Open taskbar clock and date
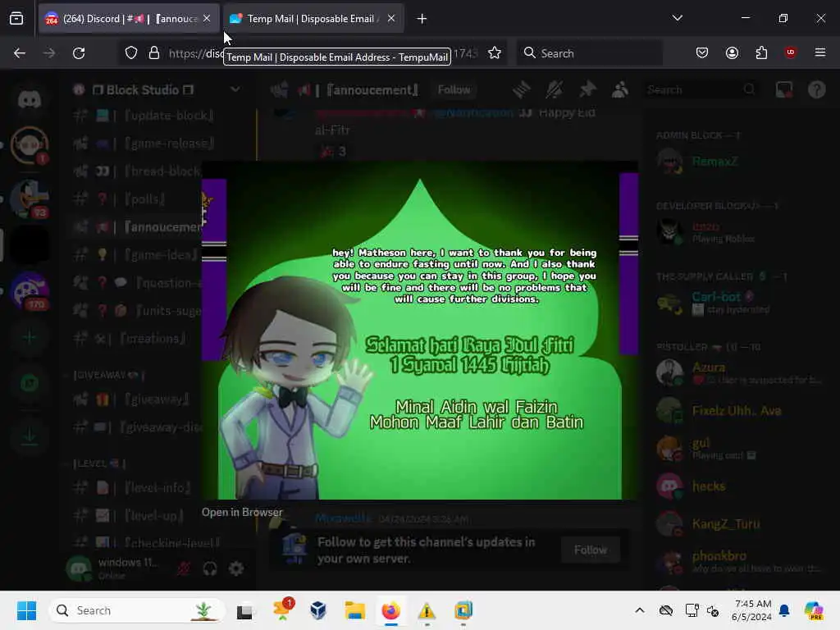 pos(751,610)
